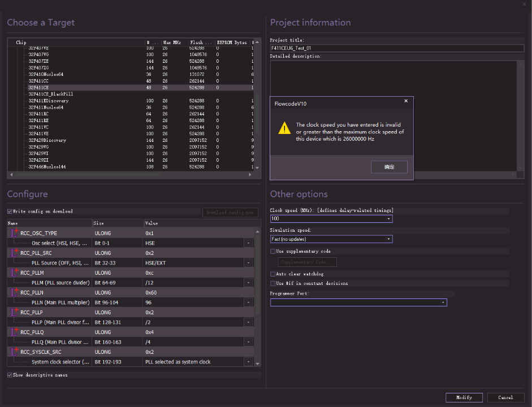Close the FlowcodeV10 warning dialog
Screen dimensions: 532x407
[x=406, y=101]
